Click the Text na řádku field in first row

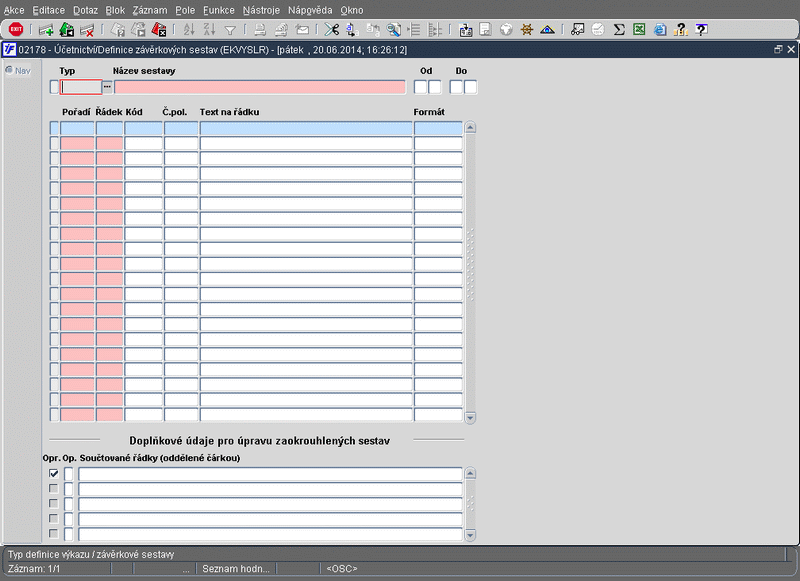click(x=306, y=128)
